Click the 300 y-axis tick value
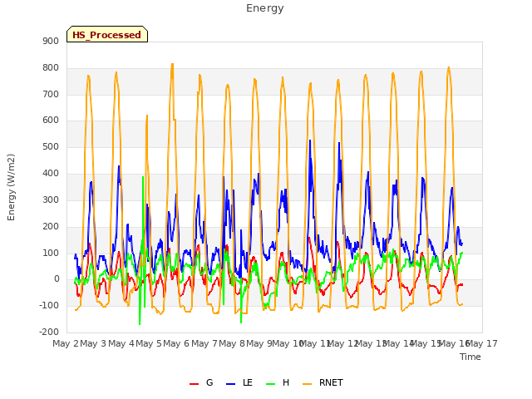The height and width of the screenshot is (399, 532). 51,199
